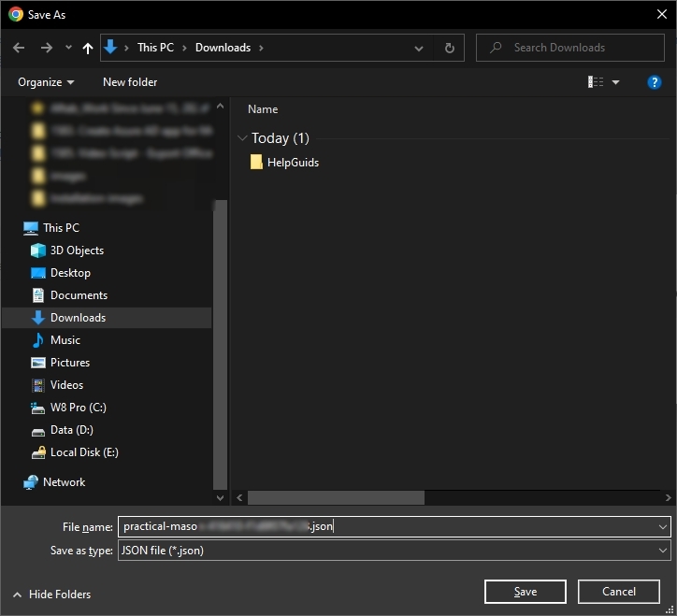Select Downloads in the address path
Image resolution: width=677 pixels, height=616 pixels.
click(x=223, y=48)
